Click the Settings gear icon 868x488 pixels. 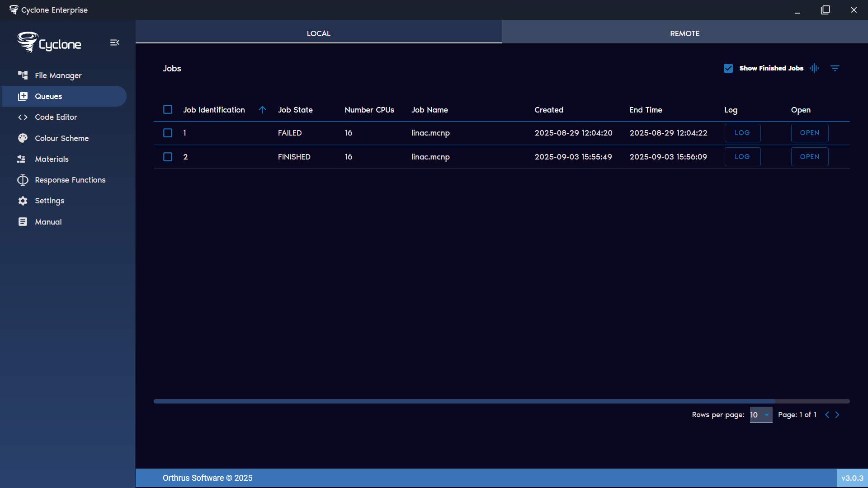click(23, 201)
